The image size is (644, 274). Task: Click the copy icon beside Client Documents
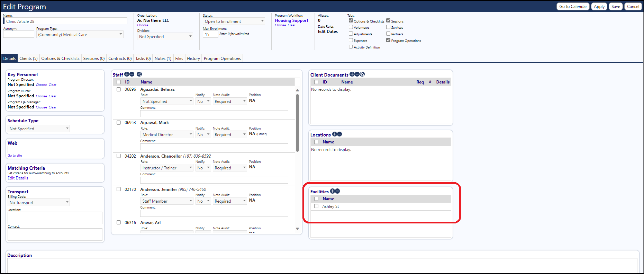(x=362, y=74)
